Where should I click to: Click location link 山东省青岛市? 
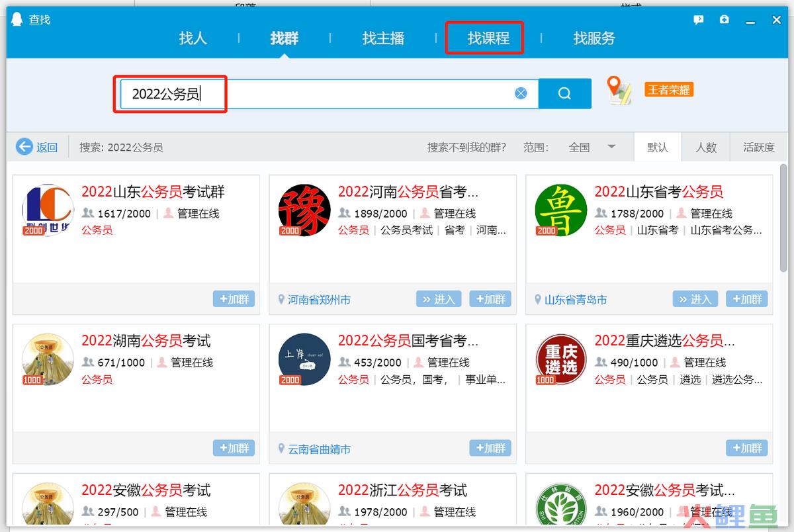pos(576,300)
